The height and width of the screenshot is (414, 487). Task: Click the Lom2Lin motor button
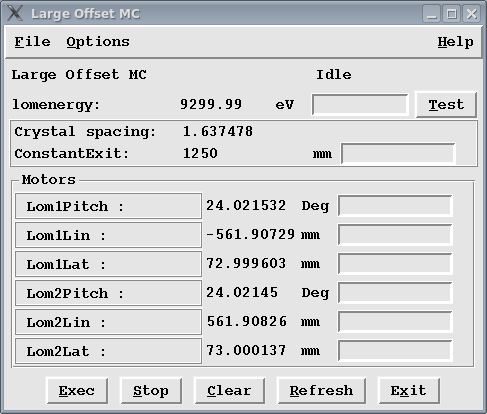tap(108, 322)
